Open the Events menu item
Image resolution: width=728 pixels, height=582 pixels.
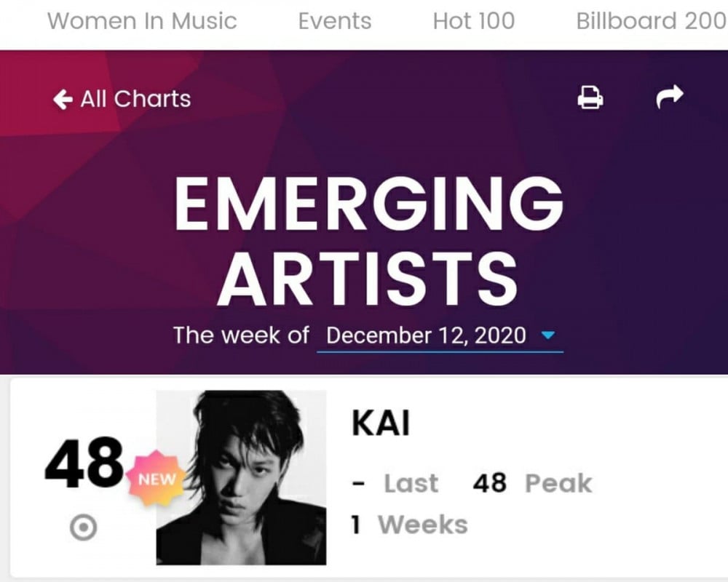pos(335,21)
